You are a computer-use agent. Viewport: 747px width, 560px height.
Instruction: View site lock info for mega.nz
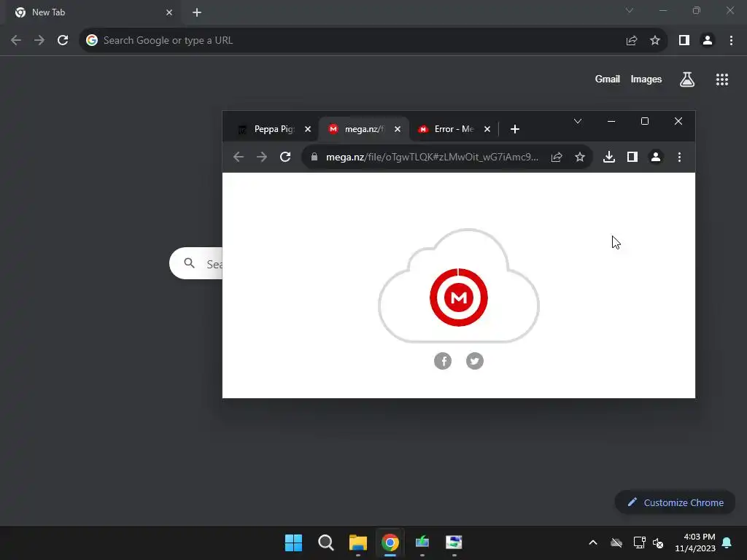314,157
